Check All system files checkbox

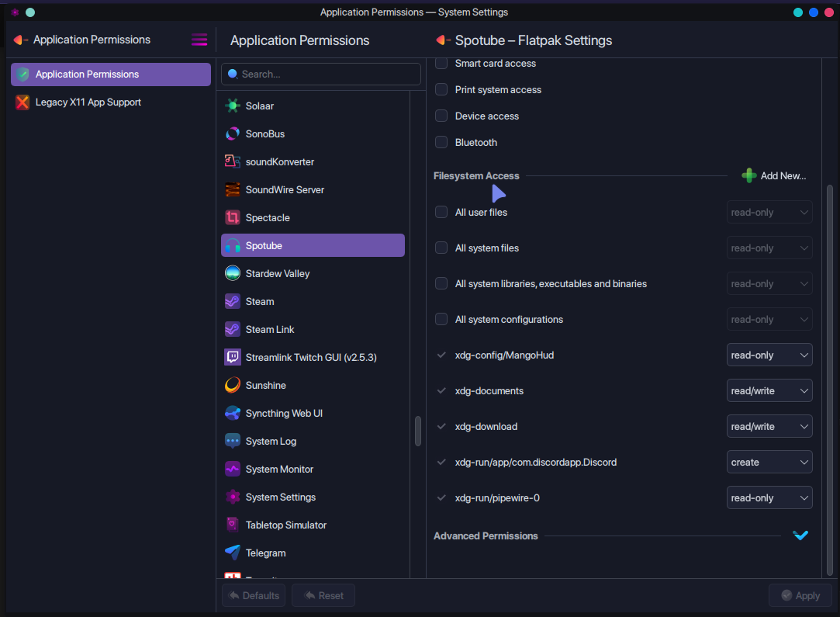(x=441, y=248)
